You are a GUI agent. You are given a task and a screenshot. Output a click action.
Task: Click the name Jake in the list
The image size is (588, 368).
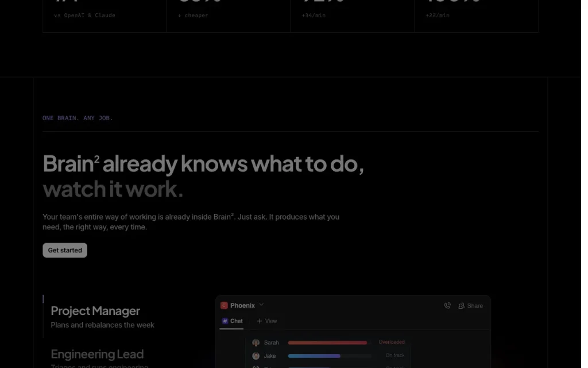270,355
